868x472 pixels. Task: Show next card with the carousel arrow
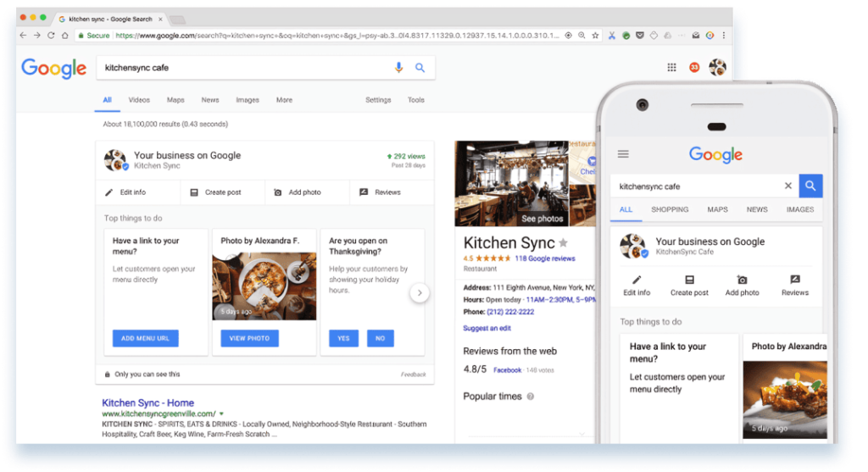coord(420,292)
